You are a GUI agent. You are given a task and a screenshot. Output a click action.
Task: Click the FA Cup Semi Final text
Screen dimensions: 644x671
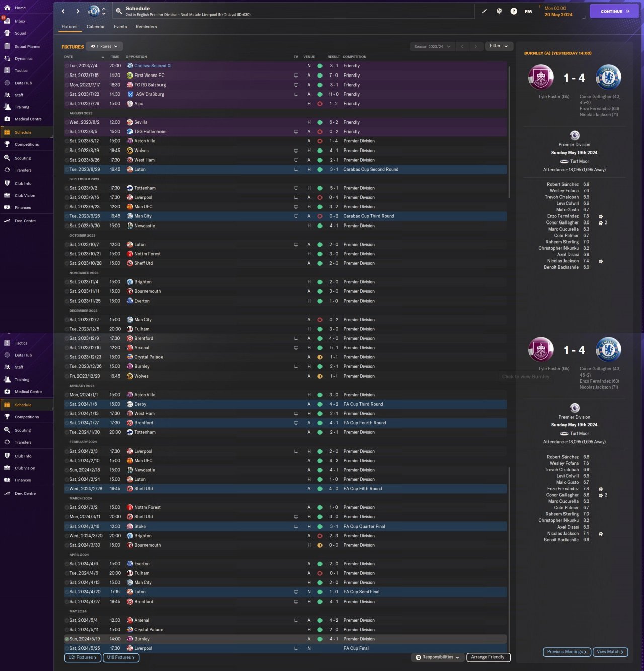point(361,592)
